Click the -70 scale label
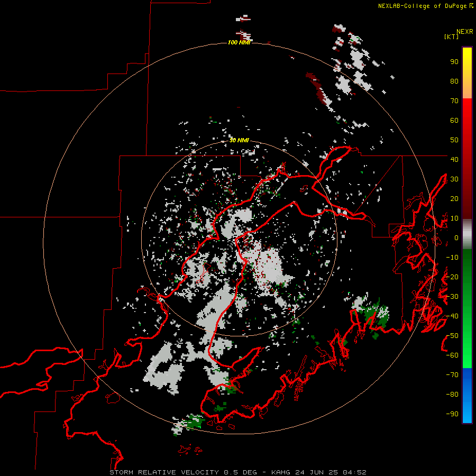 point(452,375)
